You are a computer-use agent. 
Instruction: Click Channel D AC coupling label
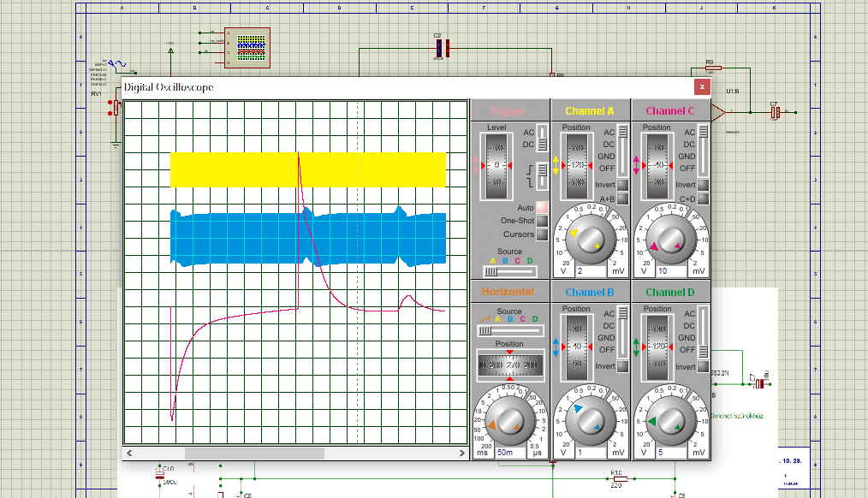(689, 314)
